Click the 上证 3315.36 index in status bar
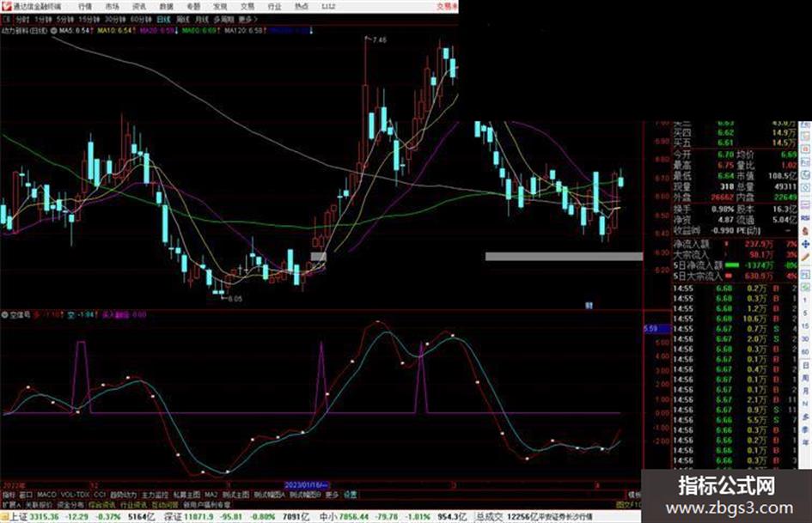Screen dimensions: 812x523 point(34,517)
